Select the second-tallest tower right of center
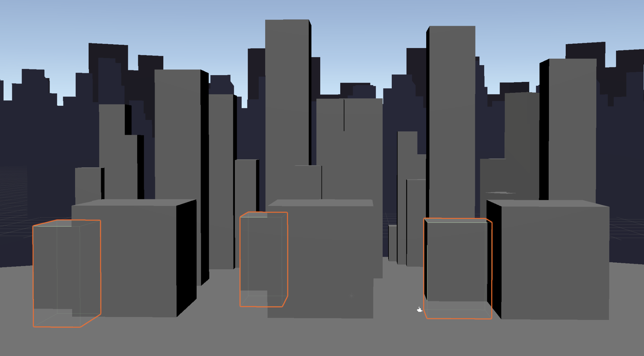 452,113
